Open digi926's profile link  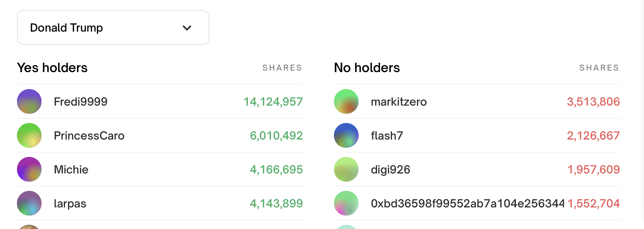click(x=390, y=170)
